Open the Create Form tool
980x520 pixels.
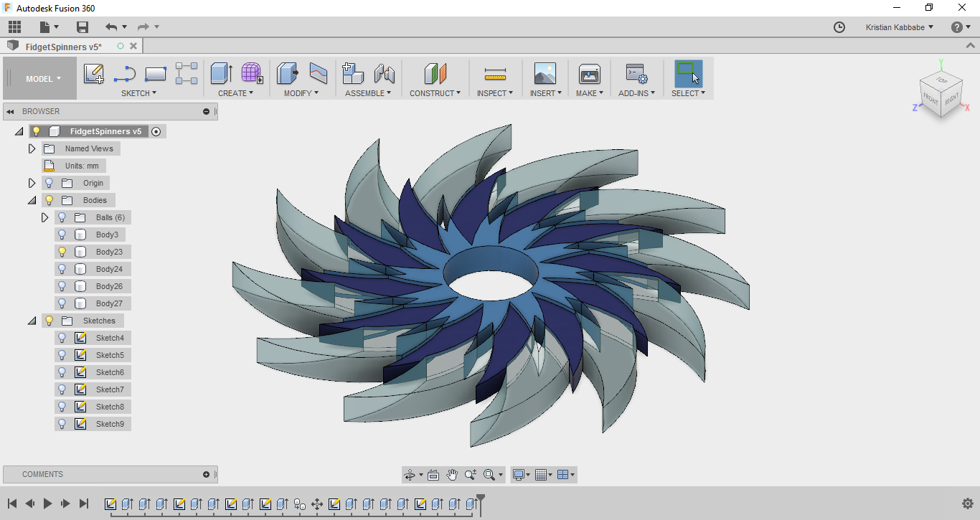pos(251,73)
